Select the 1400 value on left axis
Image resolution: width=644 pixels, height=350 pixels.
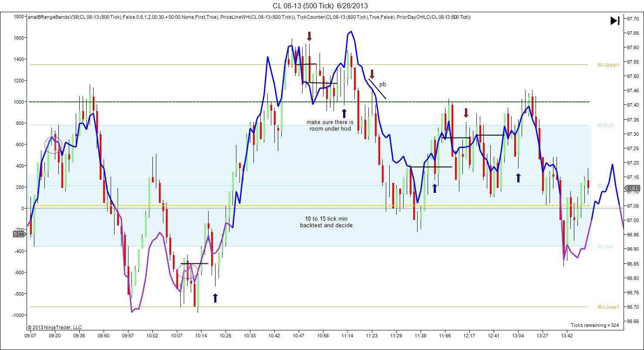pos(19,59)
